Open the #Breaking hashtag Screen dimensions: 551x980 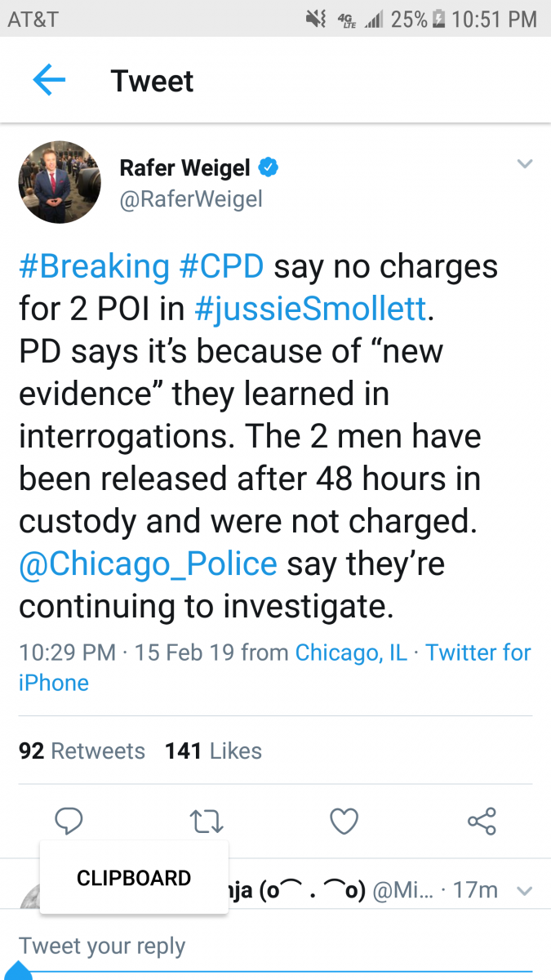click(x=94, y=266)
